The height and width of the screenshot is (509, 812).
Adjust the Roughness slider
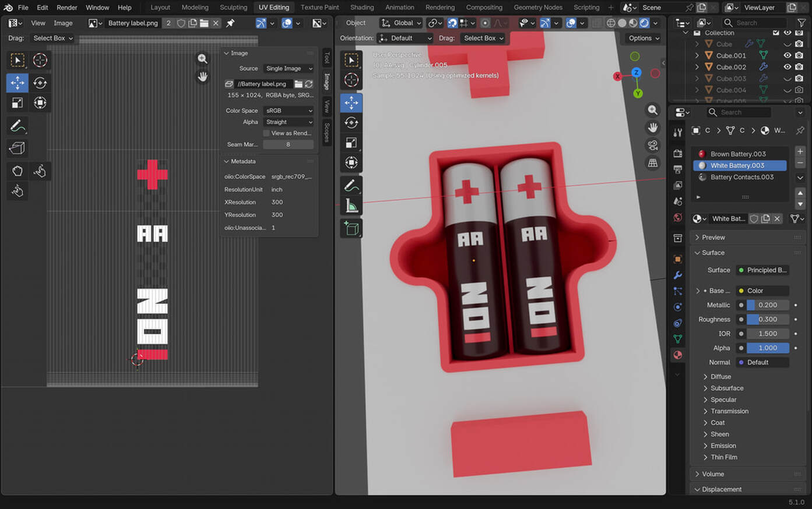point(767,319)
